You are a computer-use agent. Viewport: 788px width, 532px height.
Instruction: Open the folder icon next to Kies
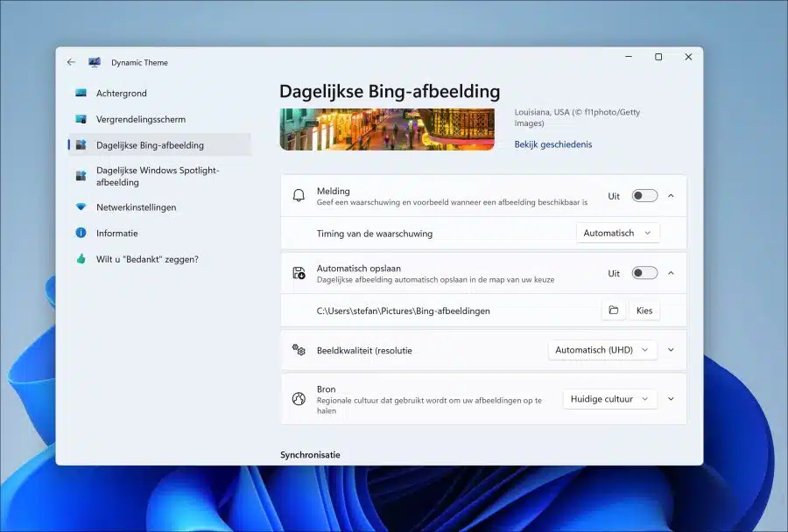(x=614, y=311)
